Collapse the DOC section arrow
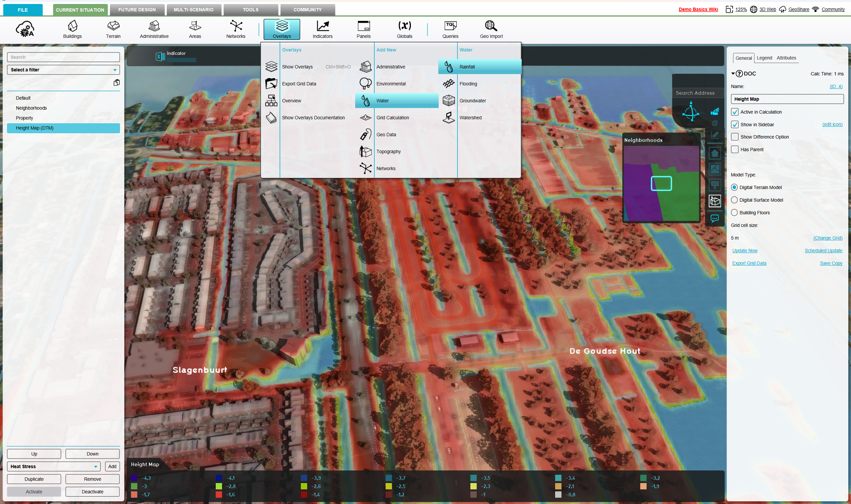Screen dimensions: 851x504 (x=733, y=74)
